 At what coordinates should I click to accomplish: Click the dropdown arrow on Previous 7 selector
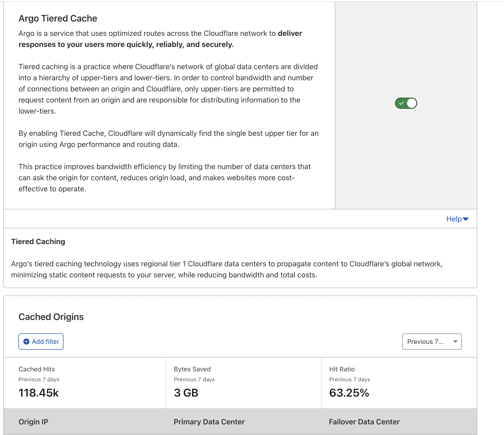pyautogui.click(x=455, y=341)
